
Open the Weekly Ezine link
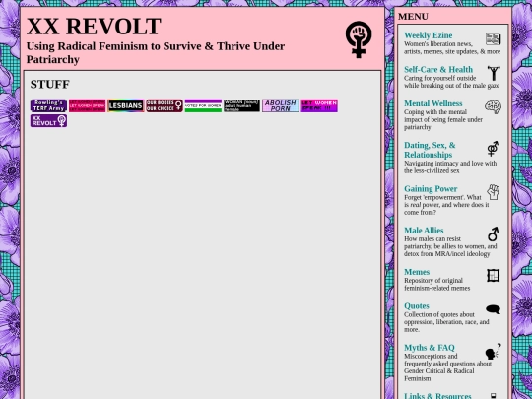[x=429, y=35]
